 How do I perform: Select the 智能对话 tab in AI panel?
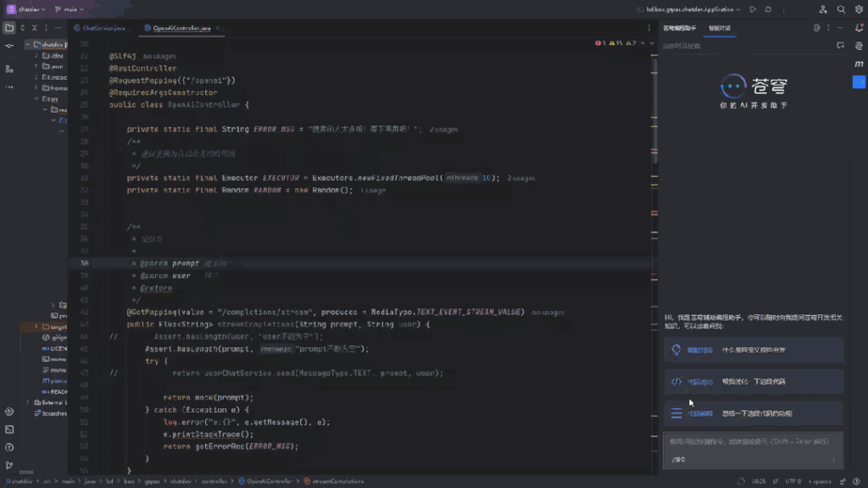720,28
